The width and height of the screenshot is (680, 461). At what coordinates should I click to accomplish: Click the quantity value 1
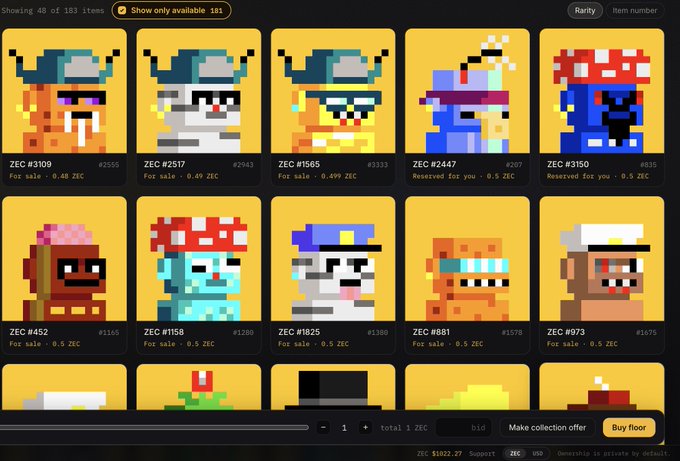click(x=344, y=428)
